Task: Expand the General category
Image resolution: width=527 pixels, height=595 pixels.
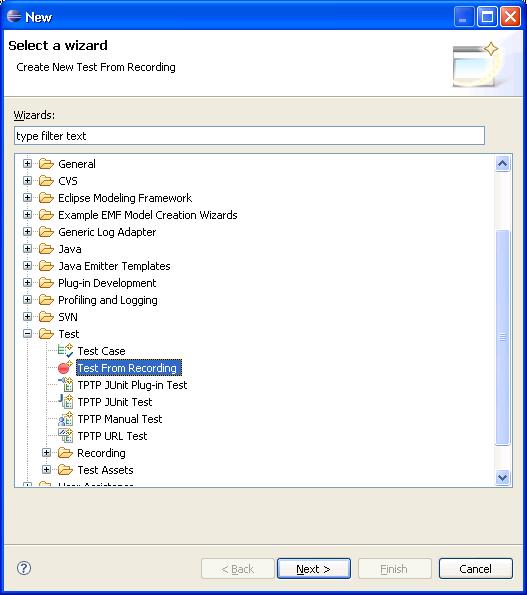Action: [x=27, y=164]
